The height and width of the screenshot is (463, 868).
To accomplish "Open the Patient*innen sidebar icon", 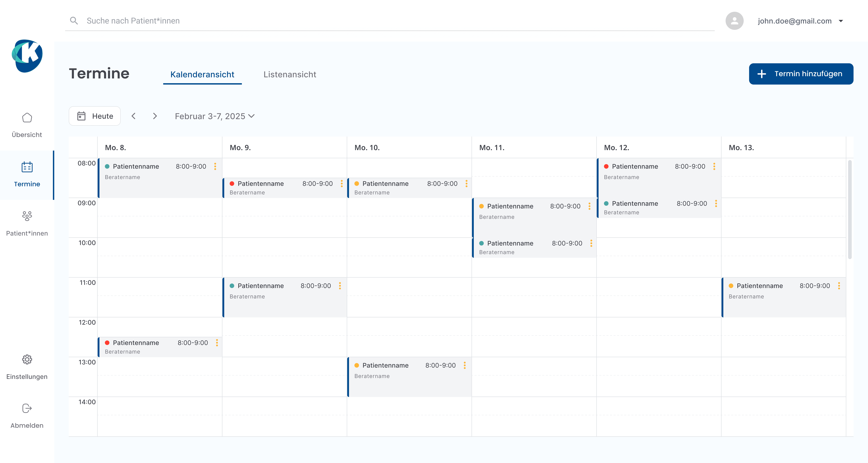I will click(x=27, y=216).
